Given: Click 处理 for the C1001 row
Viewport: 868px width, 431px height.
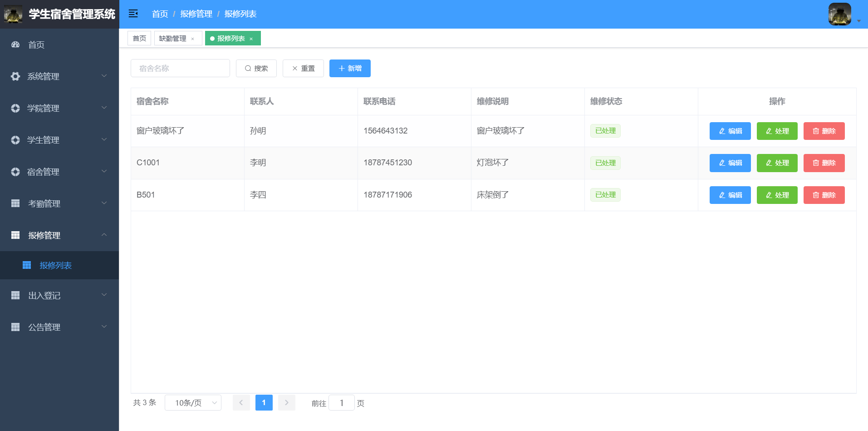Looking at the screenshot, I should tap(777, 163).
